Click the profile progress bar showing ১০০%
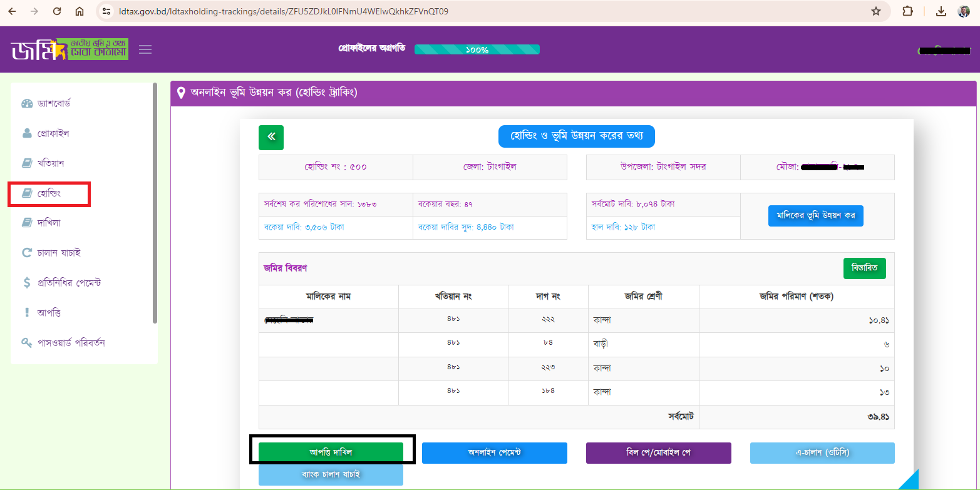This screenshot has width=980, height=490. (477, 49)
